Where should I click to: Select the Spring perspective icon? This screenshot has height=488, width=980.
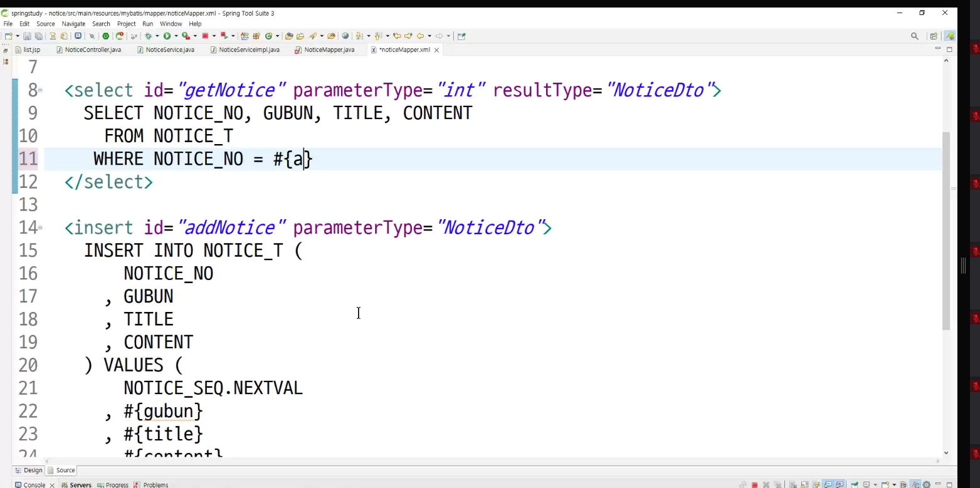950,36
